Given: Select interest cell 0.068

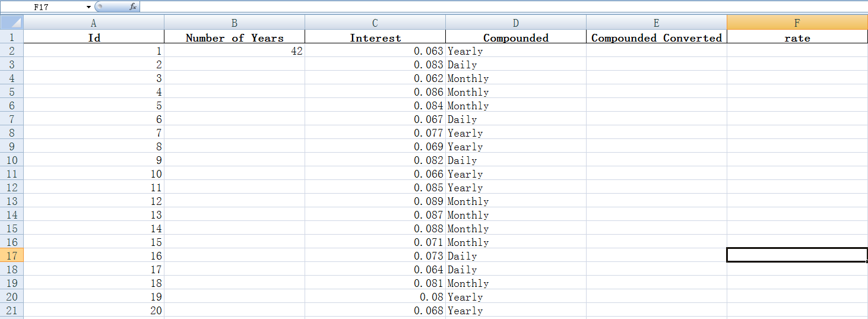Looking at the screenshot, I should pos(375,310).
